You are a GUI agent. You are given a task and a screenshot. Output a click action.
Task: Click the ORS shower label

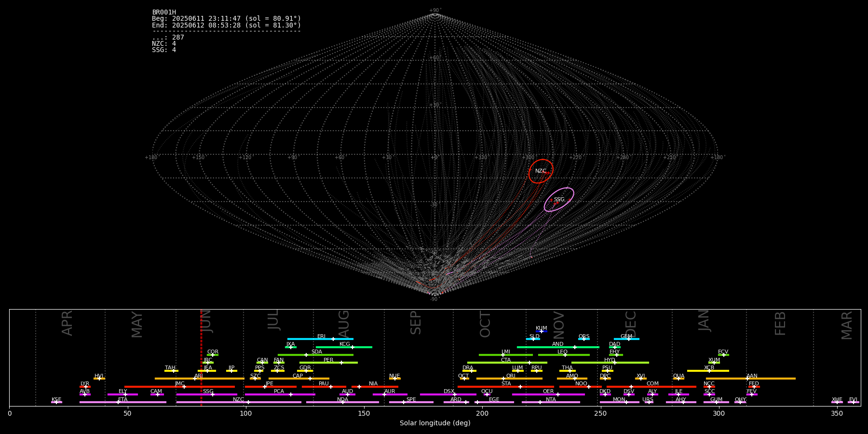pos(583,337)
